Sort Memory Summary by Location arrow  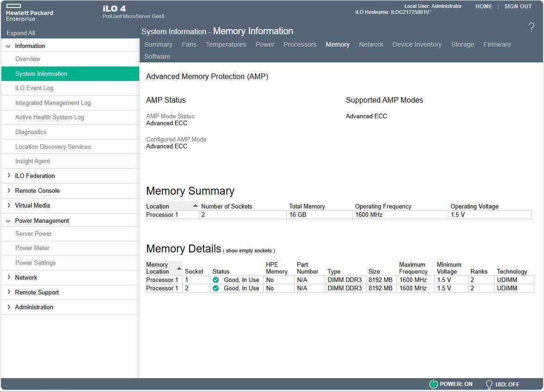(195, 206)
